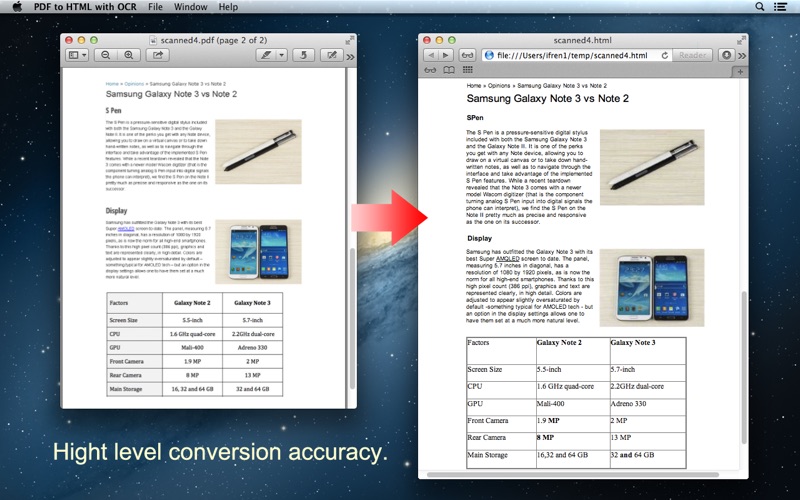
Task: Click '1.6 GHz quad-core' cell in Preview table
Action: 192,334
